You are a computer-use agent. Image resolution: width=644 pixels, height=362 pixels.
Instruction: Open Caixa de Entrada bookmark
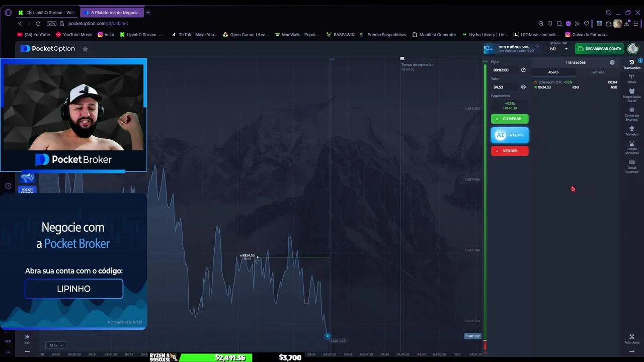coord(587,35)
